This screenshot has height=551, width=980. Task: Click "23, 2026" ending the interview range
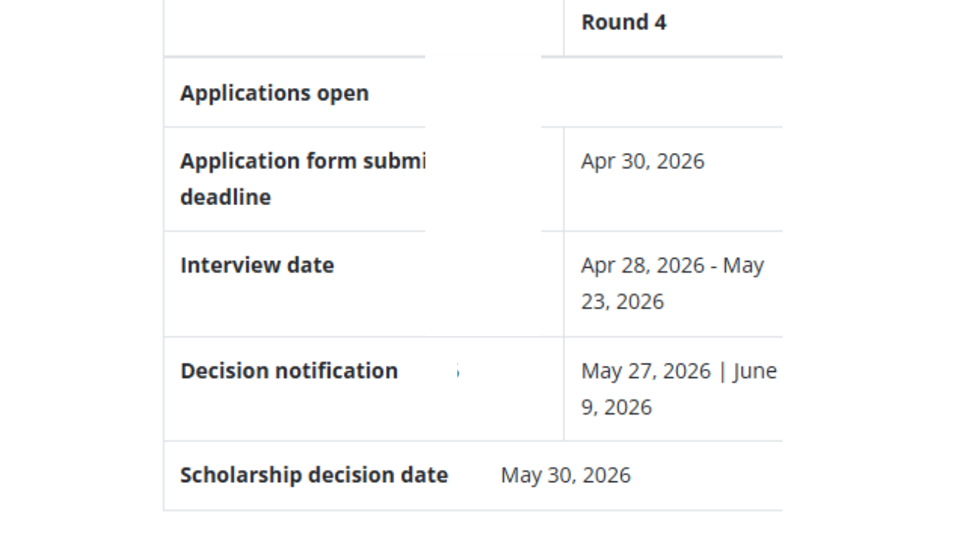pos(622,302)
